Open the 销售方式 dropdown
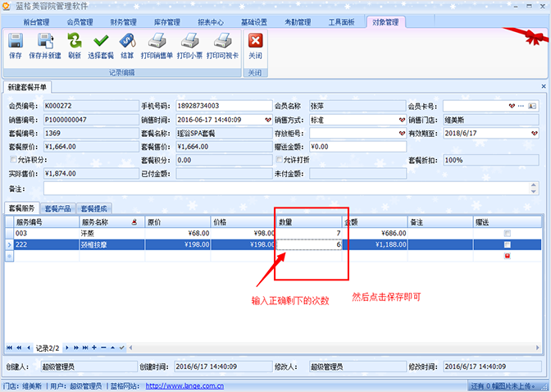The image size is (551, 392). pos(402,119)
